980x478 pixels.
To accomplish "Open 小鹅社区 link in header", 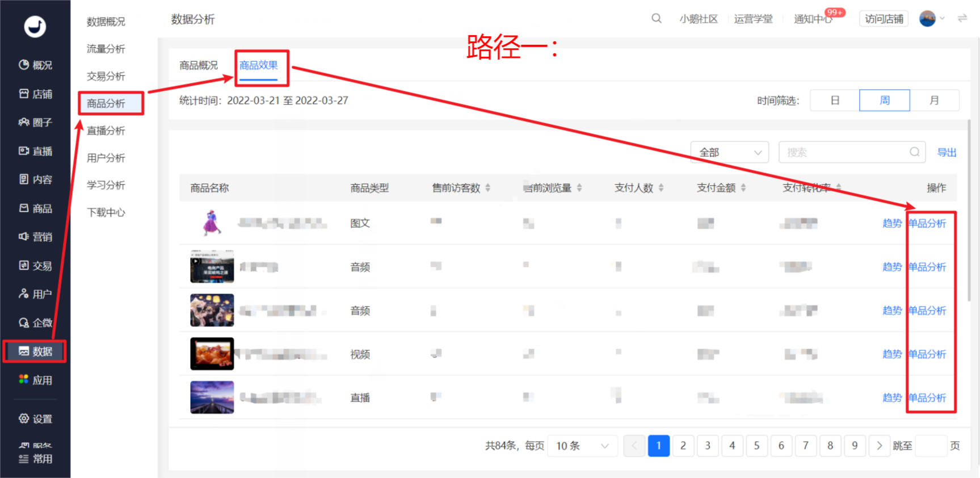I will coord(699,19).
